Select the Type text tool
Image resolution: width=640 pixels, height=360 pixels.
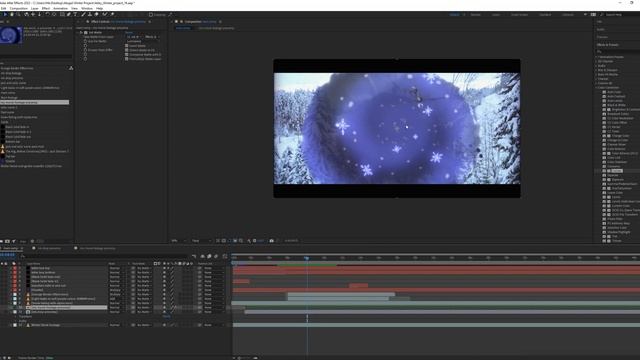75,14
